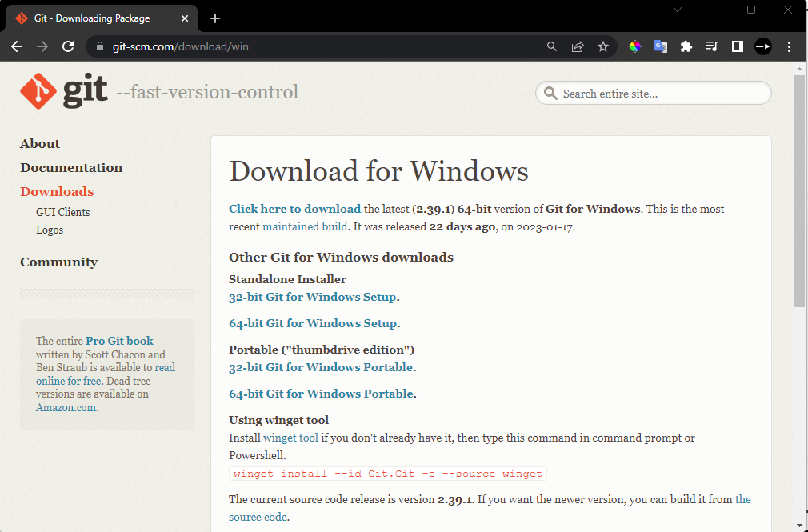Download 32-bit Git for Windows Setup
The height and width of the screenshot is (532, 808).
pos(312,297)
